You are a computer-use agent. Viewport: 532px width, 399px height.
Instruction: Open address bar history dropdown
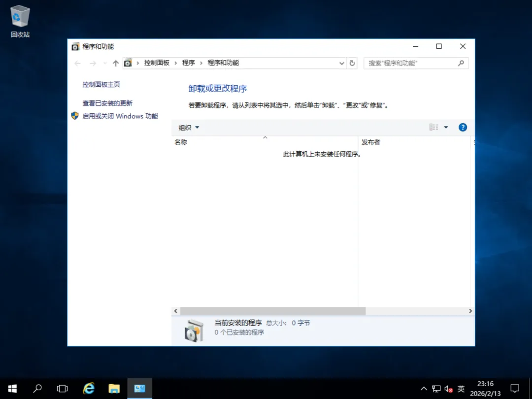pos(342,63)
